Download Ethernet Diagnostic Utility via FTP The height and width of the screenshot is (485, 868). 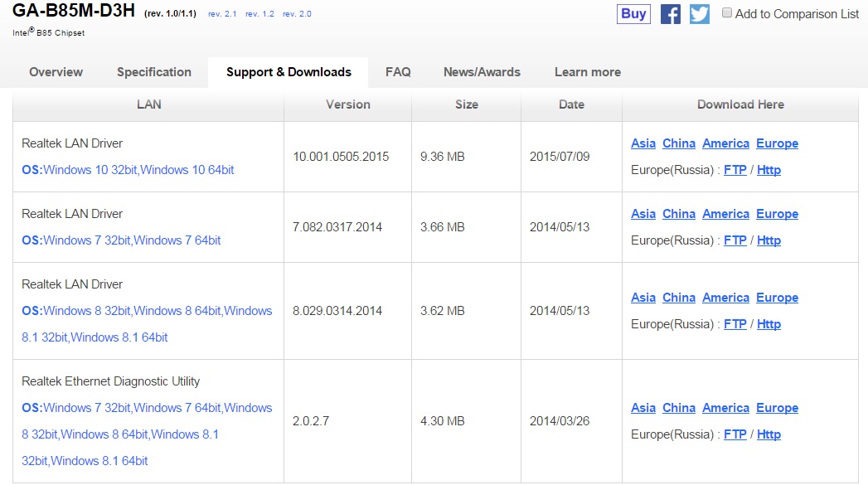point(735,434)
